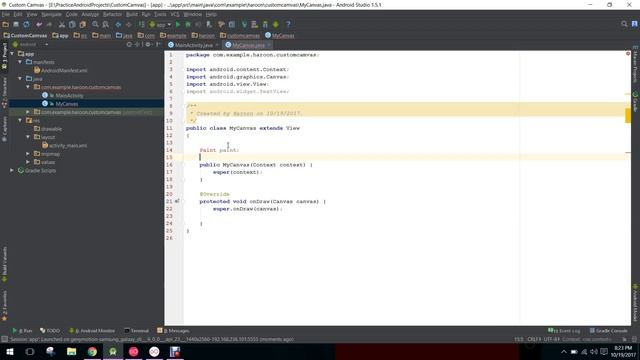Viewport: 640px width, 360px height.
Task: Select activity_main.xml in project tree
Action: 64,145
